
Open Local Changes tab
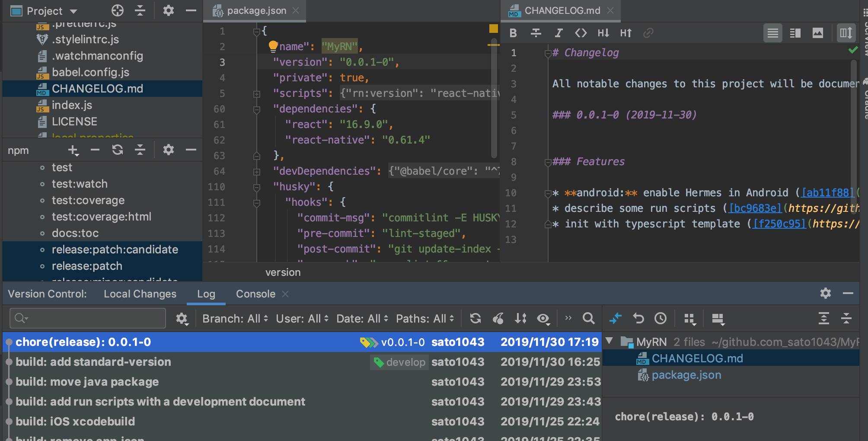140,294
